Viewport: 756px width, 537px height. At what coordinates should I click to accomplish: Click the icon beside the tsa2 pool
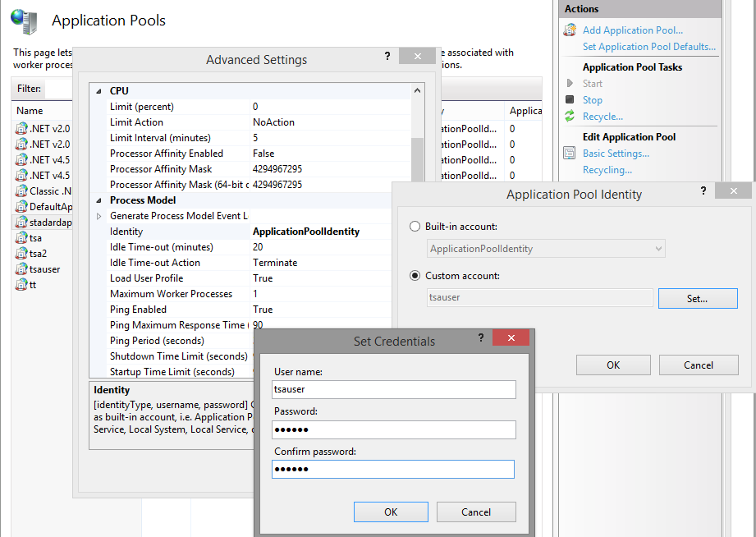pyautogui.click(x=21, y=253)
